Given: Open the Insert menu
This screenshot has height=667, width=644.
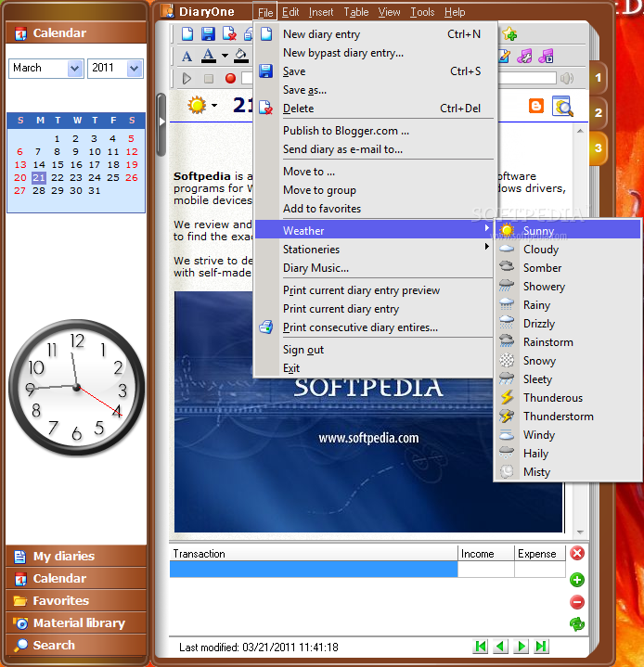Looking at the screenshot, I should tap(321, 12).
